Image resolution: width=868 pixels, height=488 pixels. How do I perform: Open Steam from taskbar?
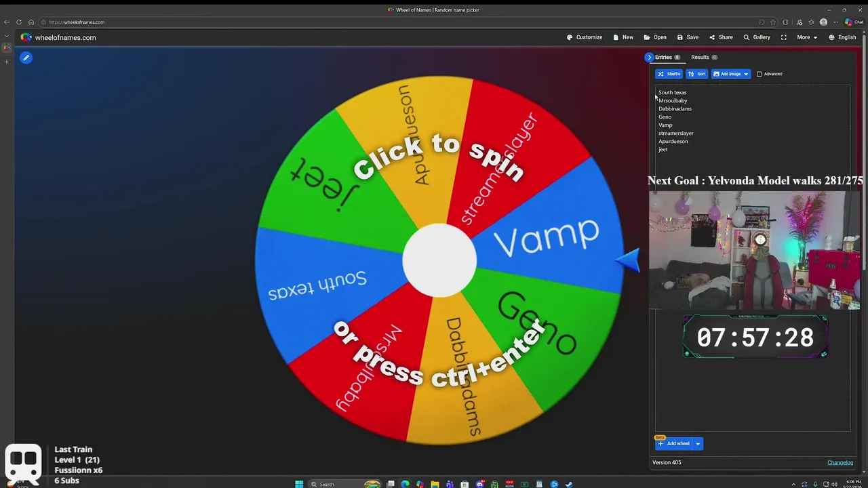(568, 484)
